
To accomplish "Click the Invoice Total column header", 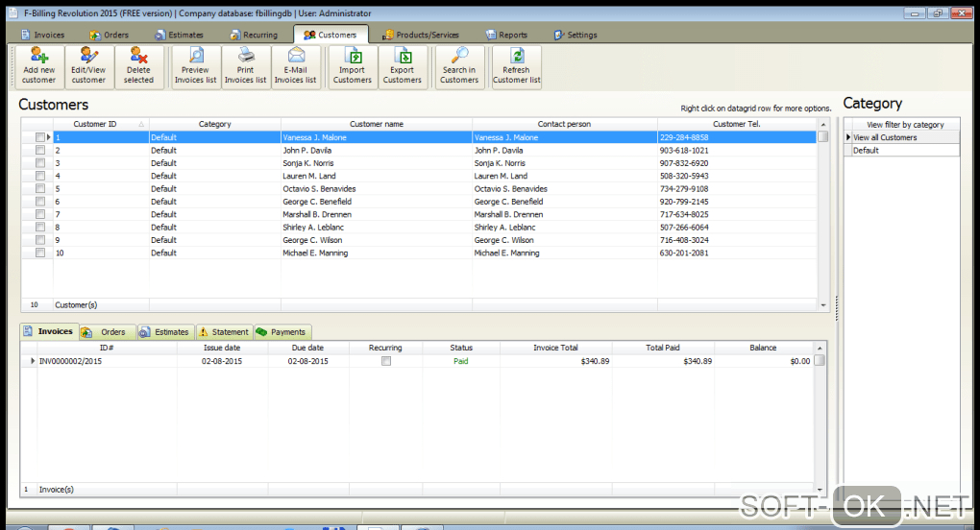I will coord(555,348).
